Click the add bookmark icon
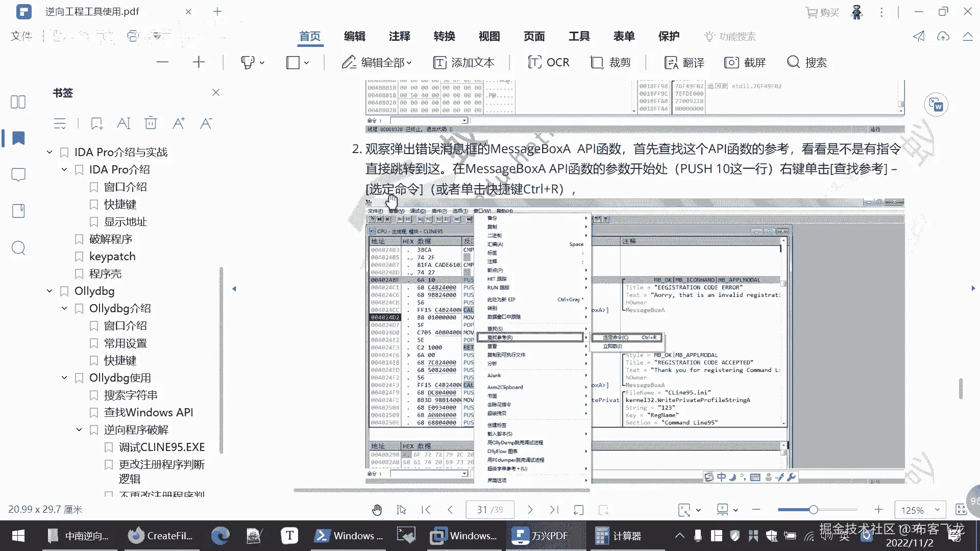Screen dimensions: 980x551 coord(96,123)
